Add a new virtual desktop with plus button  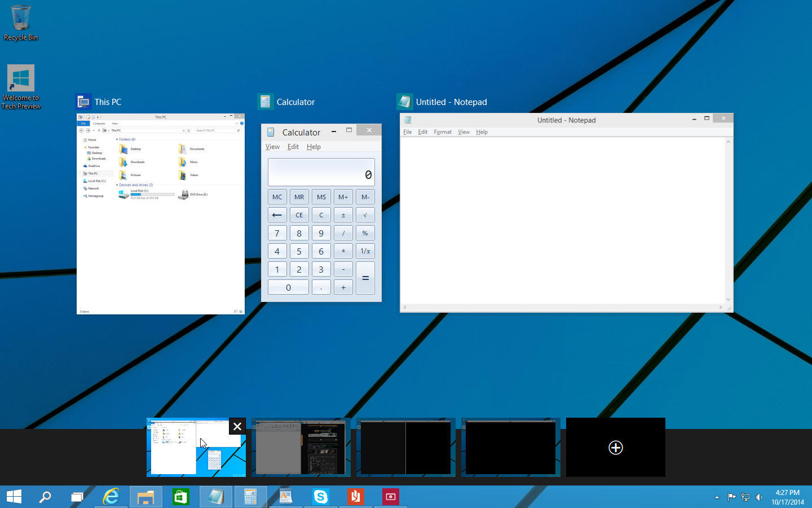(x=615, y=448)
